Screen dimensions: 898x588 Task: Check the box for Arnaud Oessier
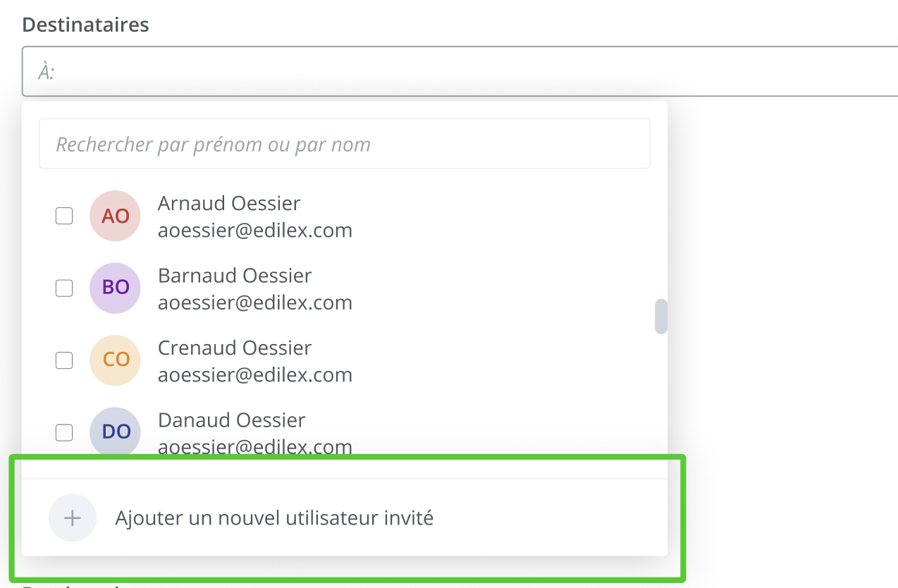[x=64, y=216]
